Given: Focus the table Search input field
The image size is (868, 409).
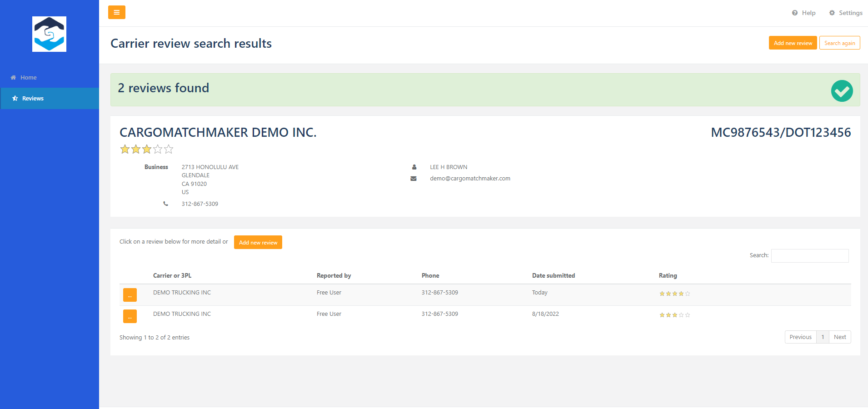Looking at the screenshot, I should [810, 256].
